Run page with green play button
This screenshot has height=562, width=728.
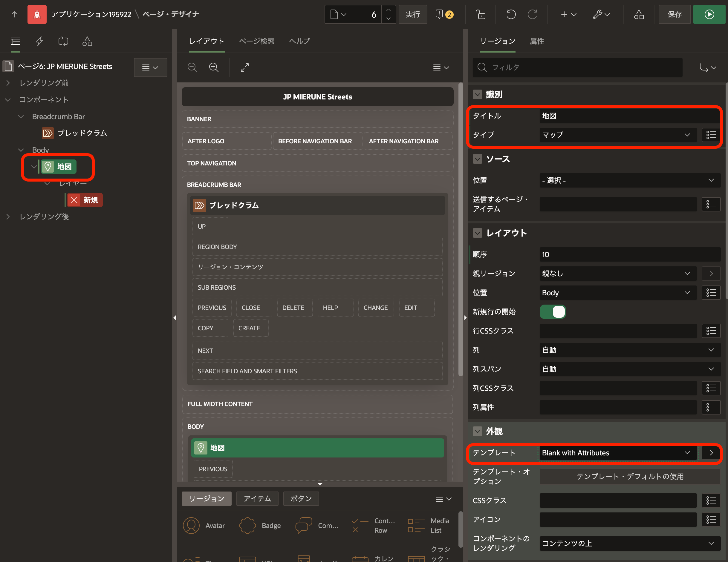pos(709,14)
